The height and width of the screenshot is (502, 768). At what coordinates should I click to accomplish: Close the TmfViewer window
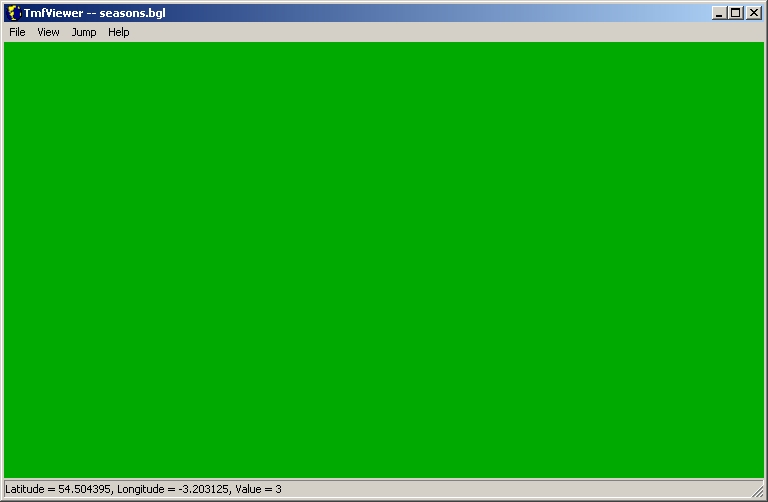tap(753, 13)
